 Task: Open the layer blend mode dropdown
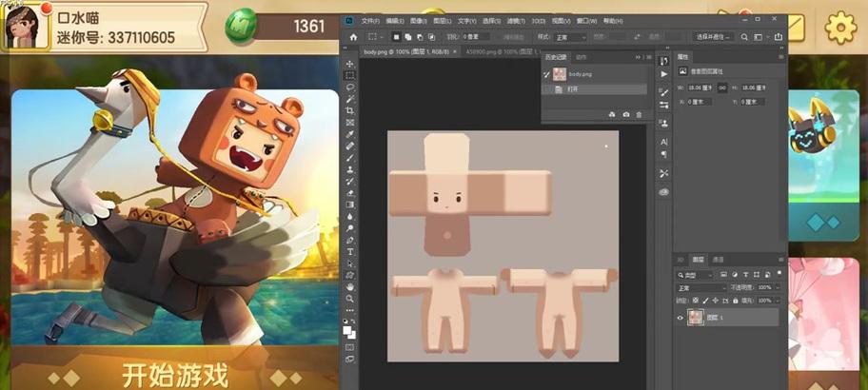click(701, 287)
